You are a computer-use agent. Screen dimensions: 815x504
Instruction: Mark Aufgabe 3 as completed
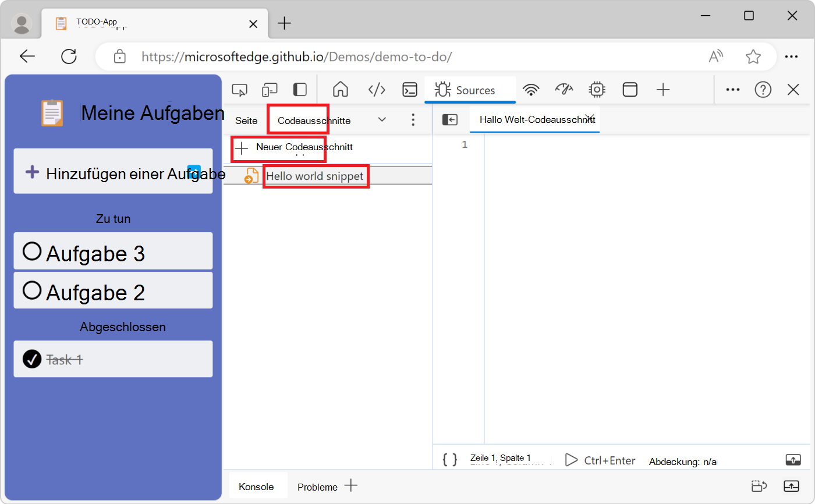[31, 251]
